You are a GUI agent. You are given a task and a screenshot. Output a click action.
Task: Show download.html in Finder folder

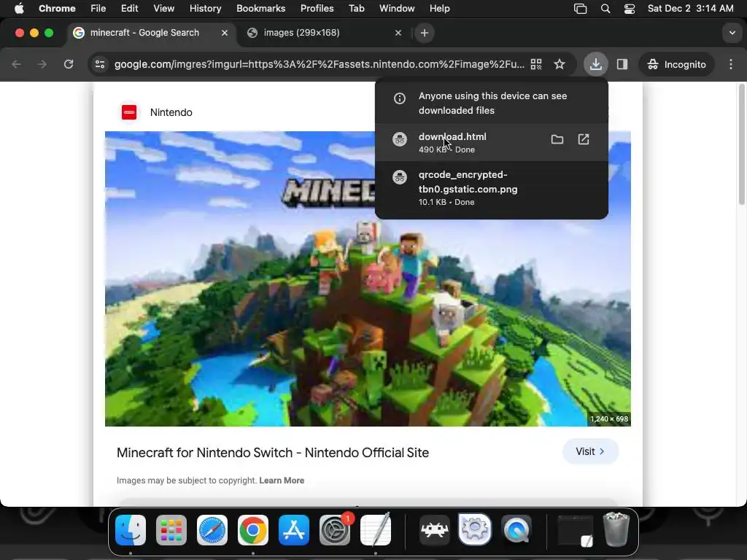click(557, 139)
